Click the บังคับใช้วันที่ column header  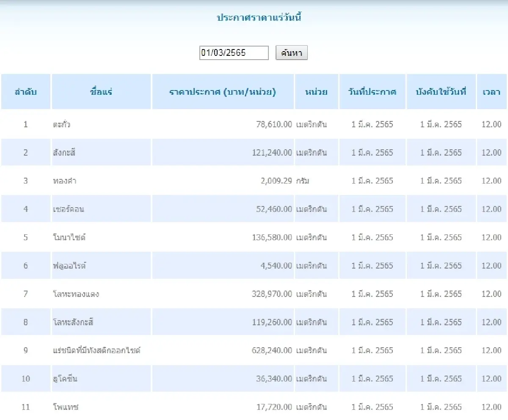coord(441,92)
